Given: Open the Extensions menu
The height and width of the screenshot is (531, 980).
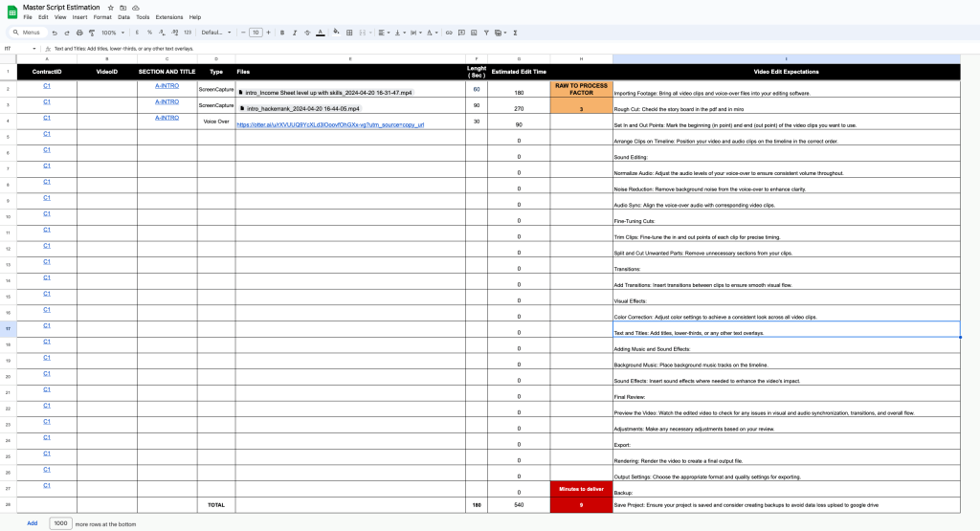Looking at the screenshot, I should pyautogui.click(x=169, y=17).
